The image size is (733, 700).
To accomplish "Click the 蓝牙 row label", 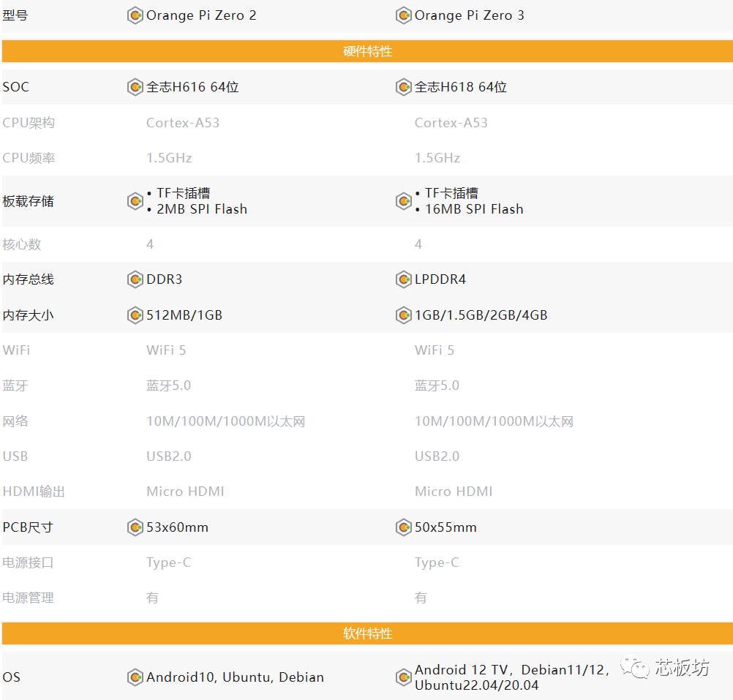I will click(15, 386).
